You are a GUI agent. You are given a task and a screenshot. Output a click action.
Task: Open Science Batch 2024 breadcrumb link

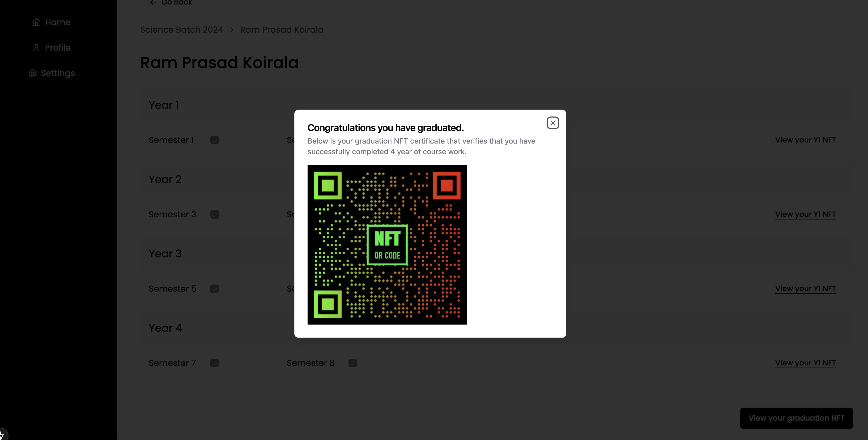pyautogui.click(x=182, y=30)
